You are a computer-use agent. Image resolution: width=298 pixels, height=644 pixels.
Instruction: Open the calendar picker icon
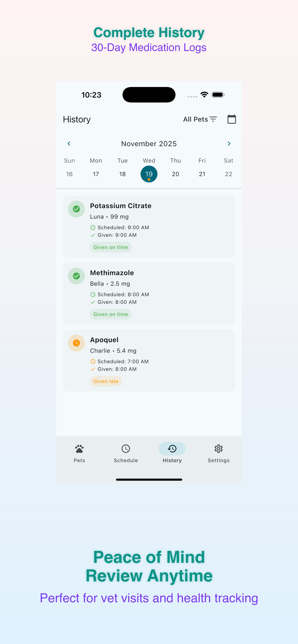coord(231,119)
